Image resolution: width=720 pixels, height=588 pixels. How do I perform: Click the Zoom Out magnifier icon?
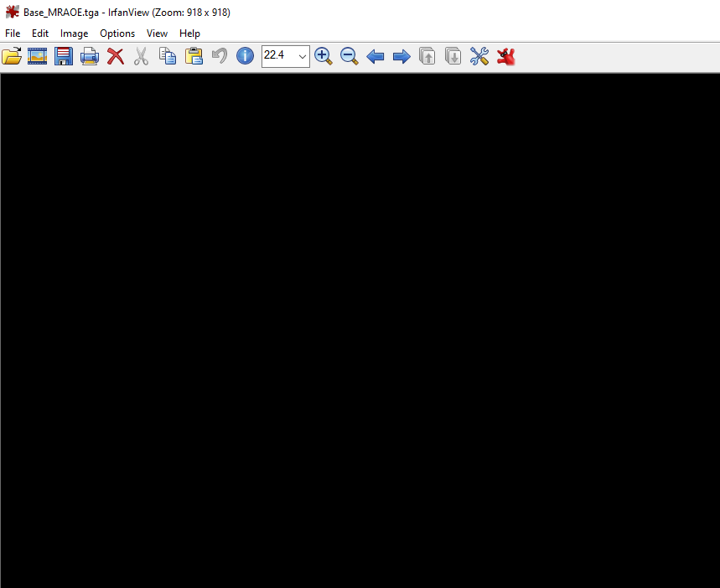tap(350, 56)
